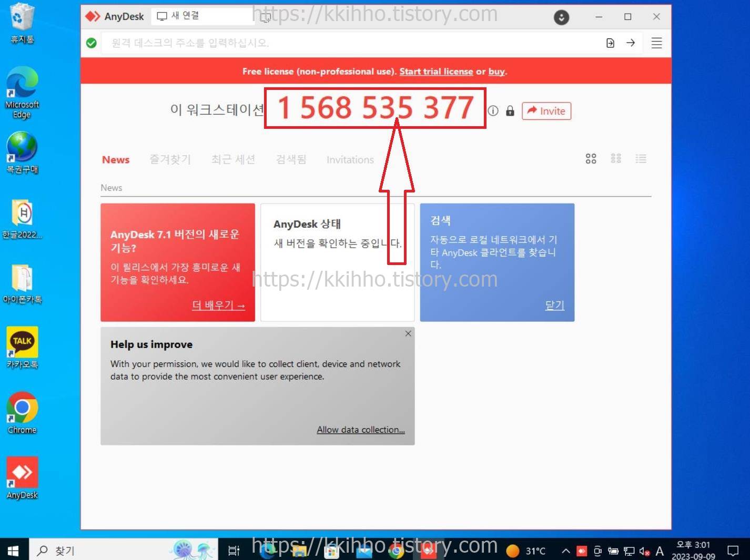This screenshot has height=560, width=750.
Task: Click the muted volume tray icon
Action: coord(645,551)
